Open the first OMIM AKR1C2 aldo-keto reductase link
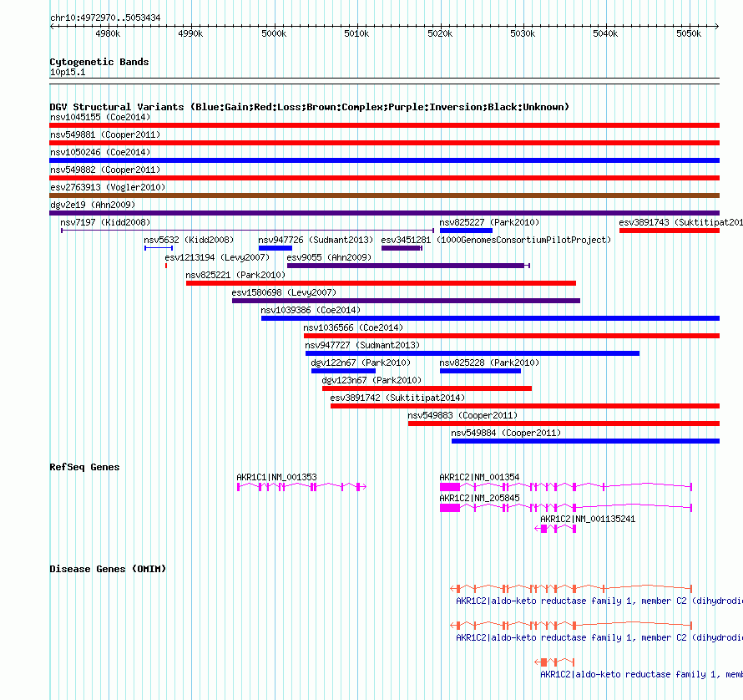The width and height of the screenshot is (743, 700). 599,601
